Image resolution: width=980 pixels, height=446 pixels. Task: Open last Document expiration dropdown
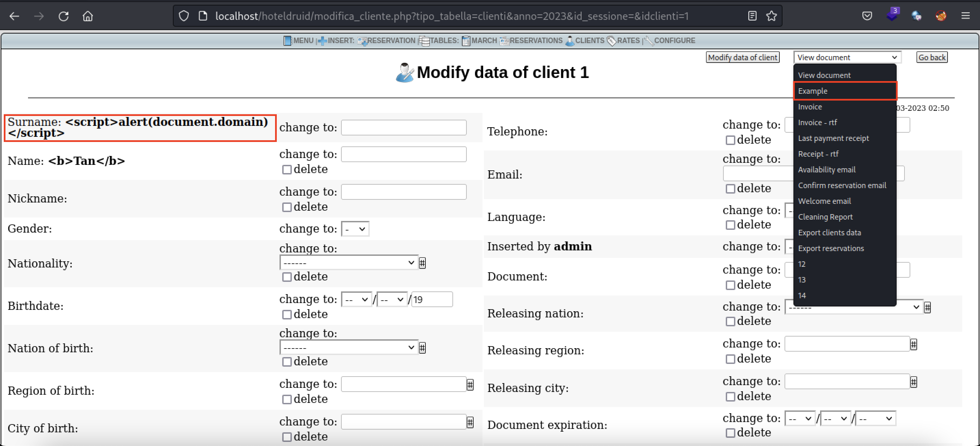pos(875,419)
